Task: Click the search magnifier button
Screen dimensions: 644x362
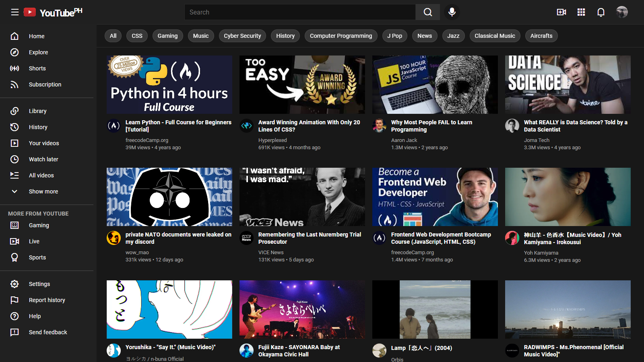Action: pos(428,12)
